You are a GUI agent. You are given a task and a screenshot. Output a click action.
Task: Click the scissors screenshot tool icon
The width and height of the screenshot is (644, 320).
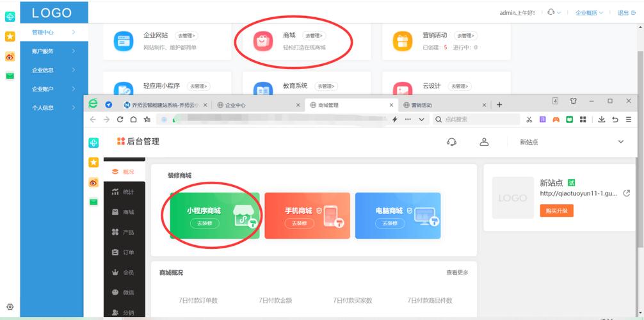pyautogui.click(x=529, y=120)
